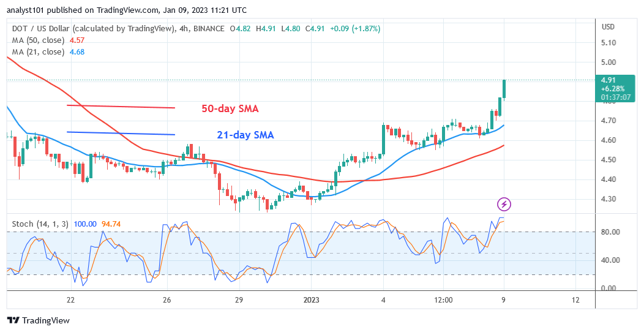This screenshot has height=332, width=644.
Task: Click the blue horizontal line beside 21-day SMA
Action: (x=121, y=133)
